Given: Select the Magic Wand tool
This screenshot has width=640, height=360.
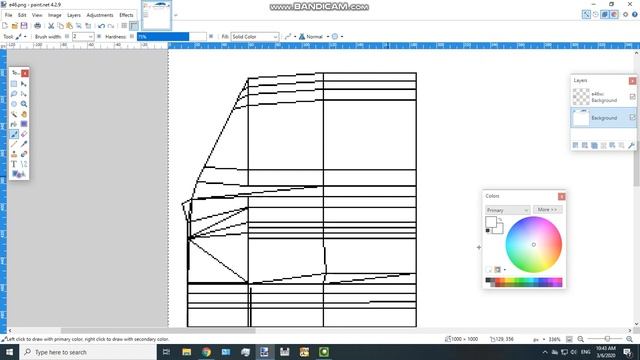Looking at the screenshot, I should pyautogui.click(x=14, y=114).
